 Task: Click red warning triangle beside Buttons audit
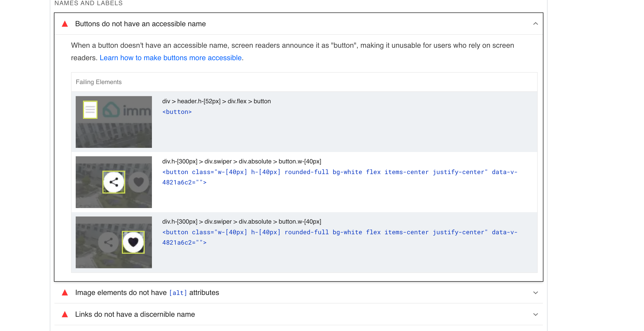(x=65, y=24)
